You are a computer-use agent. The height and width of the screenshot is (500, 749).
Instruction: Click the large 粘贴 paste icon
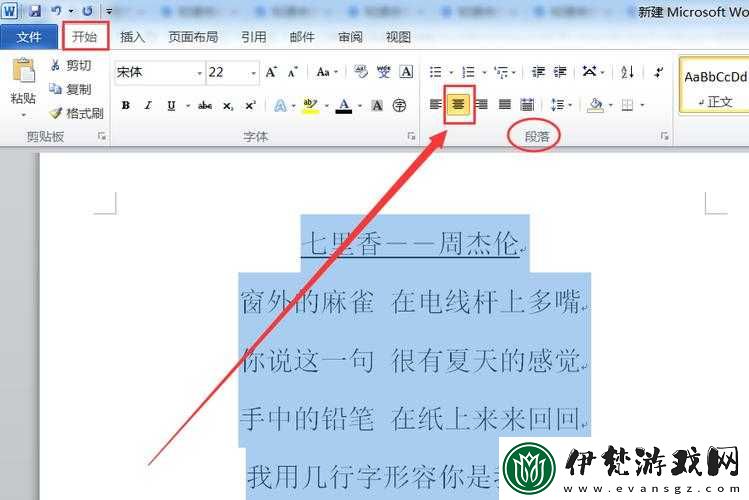coord(23,70)
